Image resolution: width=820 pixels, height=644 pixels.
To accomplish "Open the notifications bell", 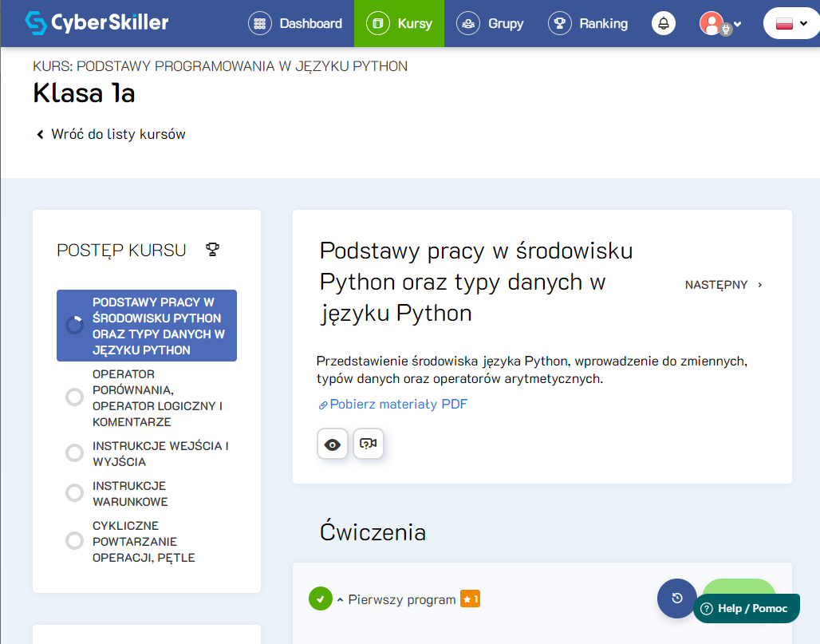I will pyautogui.click(x=664, y=23).
